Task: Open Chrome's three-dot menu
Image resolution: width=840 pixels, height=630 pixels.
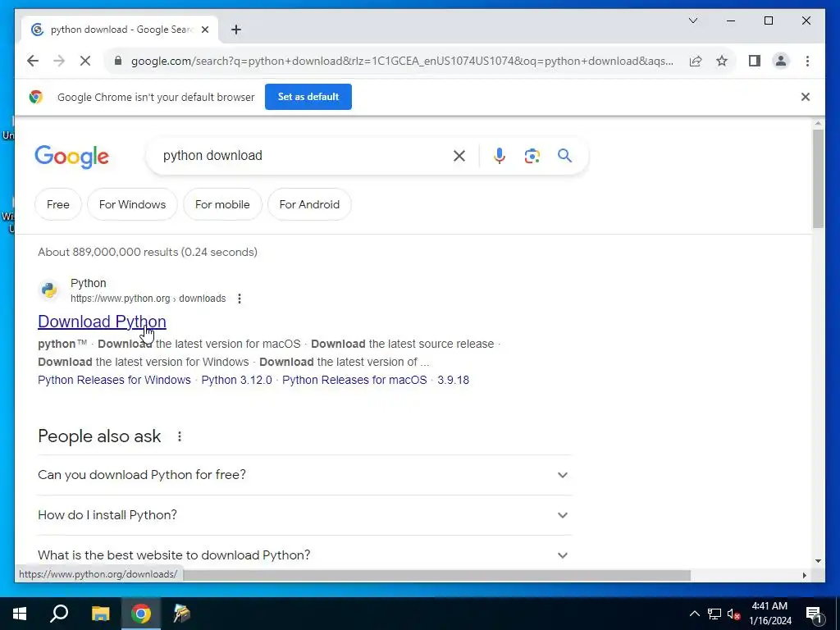Action: coord(807,61)
